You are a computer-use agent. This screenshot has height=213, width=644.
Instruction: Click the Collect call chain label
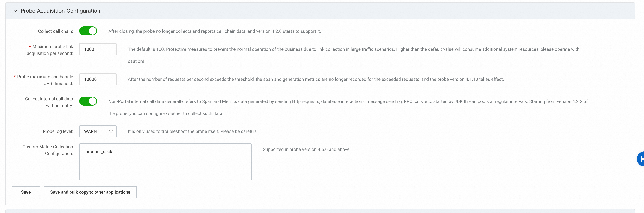56,31
